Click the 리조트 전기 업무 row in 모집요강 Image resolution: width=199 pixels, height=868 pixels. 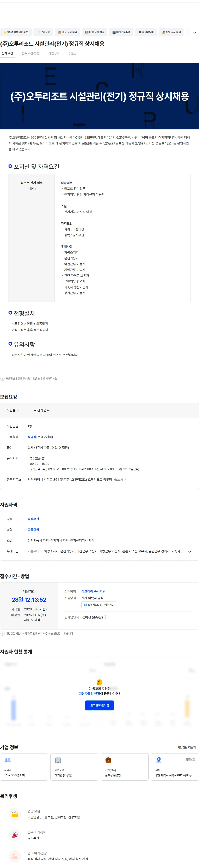[x=99, y=410]
